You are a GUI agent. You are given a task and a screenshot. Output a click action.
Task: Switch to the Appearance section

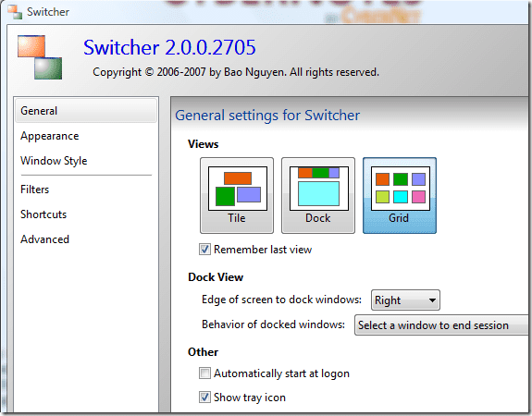point(50,136)
